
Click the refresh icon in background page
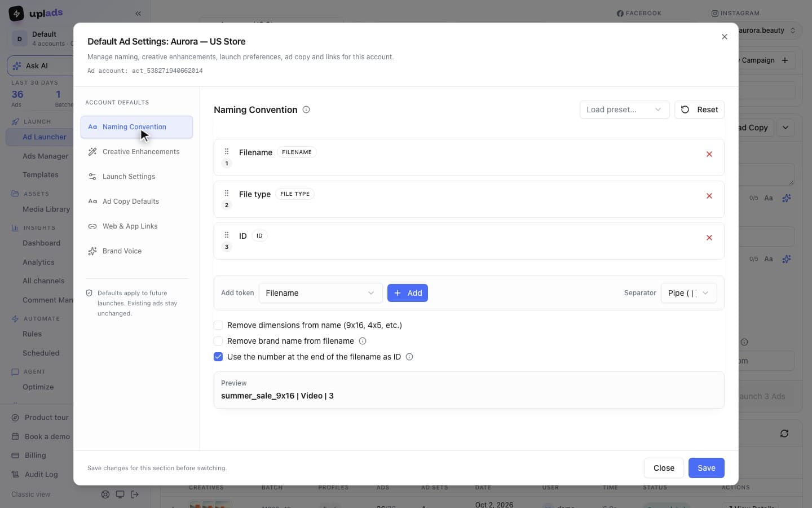pyautogui.click(x=784, y=433)
